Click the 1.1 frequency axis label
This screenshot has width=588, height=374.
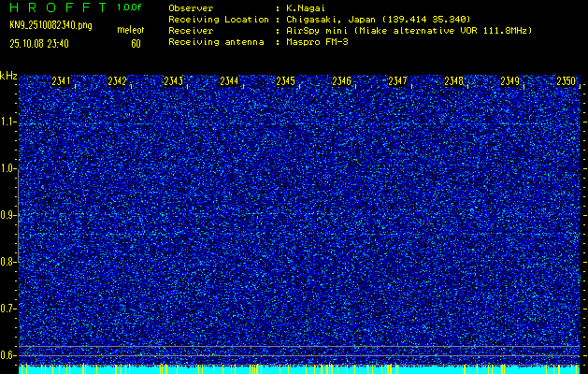click(8, 122)
